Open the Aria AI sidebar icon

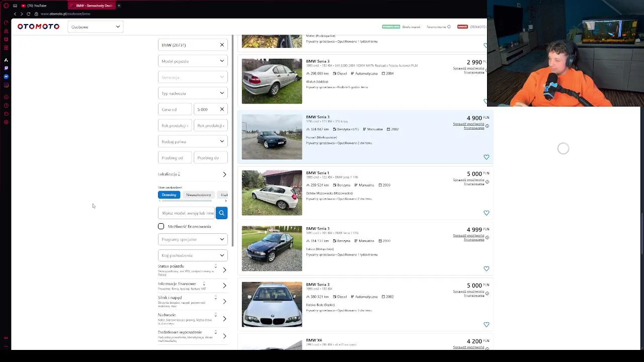tap(6, 60)
